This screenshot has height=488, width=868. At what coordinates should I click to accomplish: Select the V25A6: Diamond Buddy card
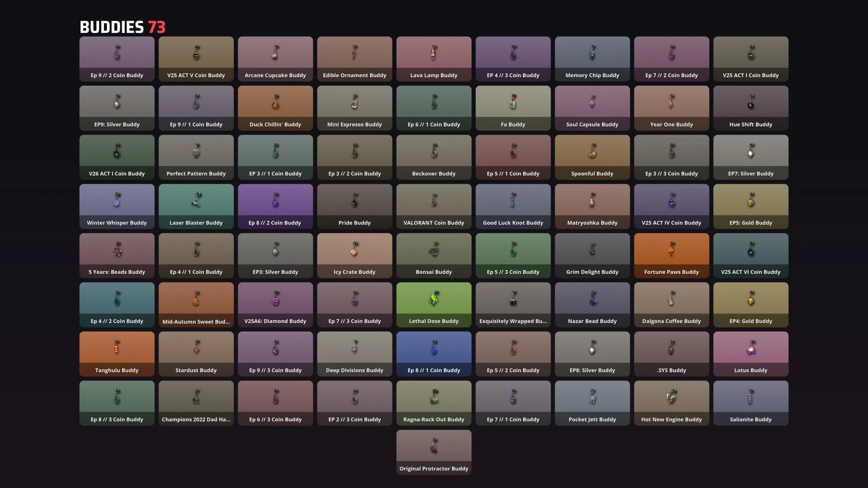point(275,305)
